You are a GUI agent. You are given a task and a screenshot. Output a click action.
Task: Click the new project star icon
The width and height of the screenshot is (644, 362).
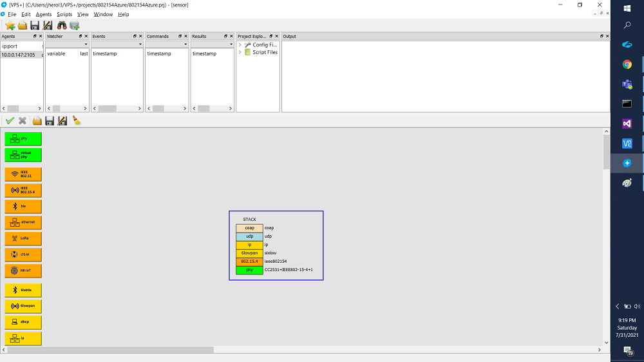point(10,26)
